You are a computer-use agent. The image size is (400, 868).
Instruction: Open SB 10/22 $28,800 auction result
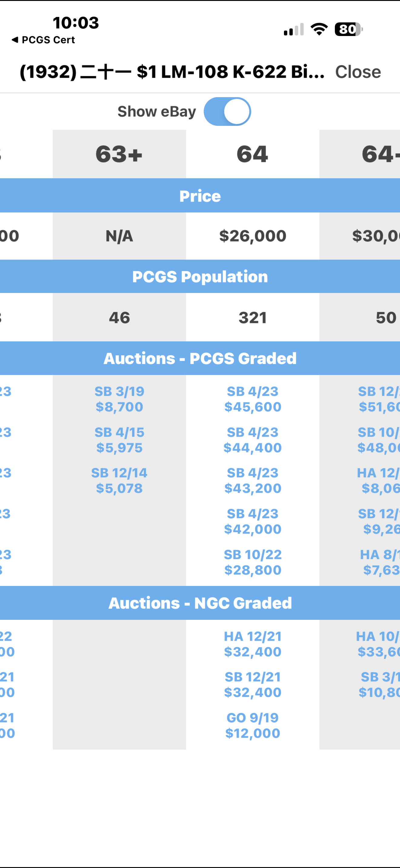[253, 562]
